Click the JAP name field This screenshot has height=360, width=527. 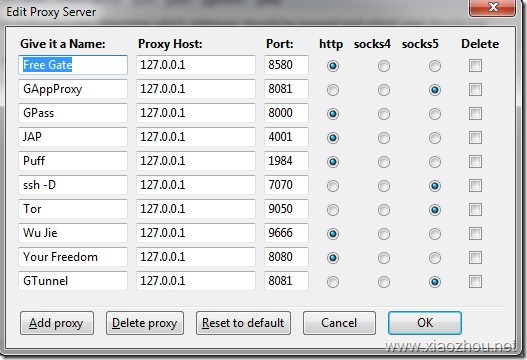tap(73, 137)
